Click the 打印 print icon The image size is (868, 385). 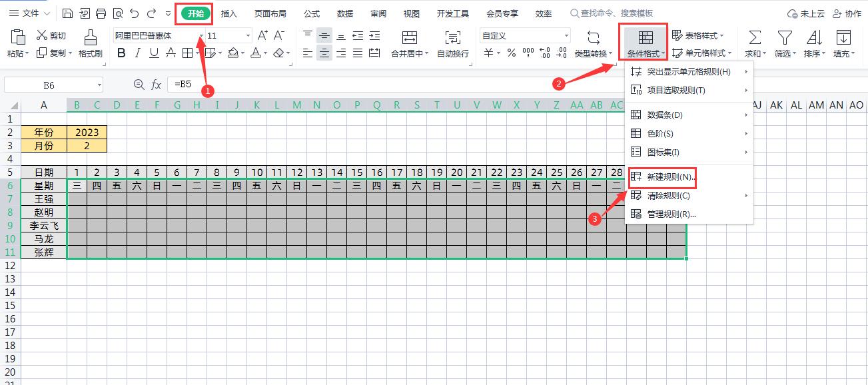[101, 12]
